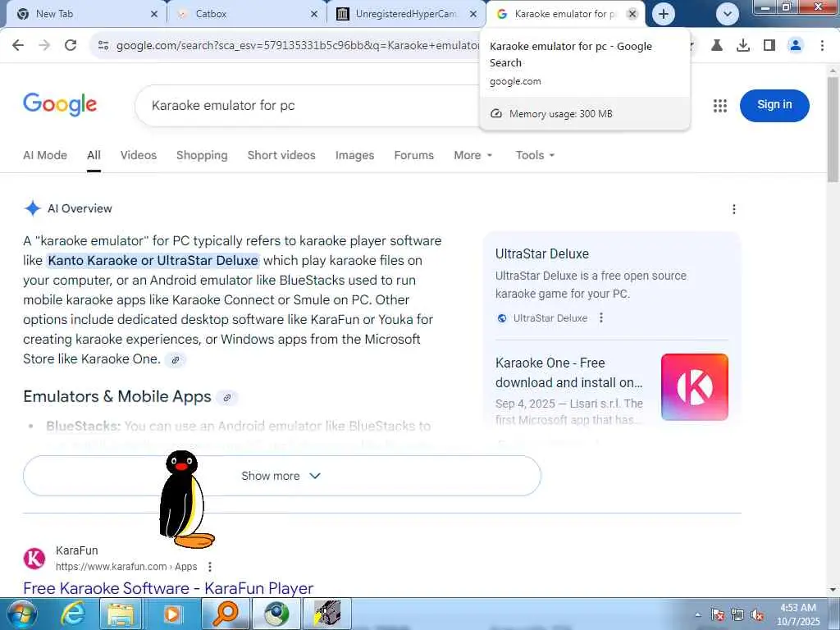The width and height of the screenshot is (840, 630).
Task: Open a new tab with the plus button
Action: click(x=663, y=14)
